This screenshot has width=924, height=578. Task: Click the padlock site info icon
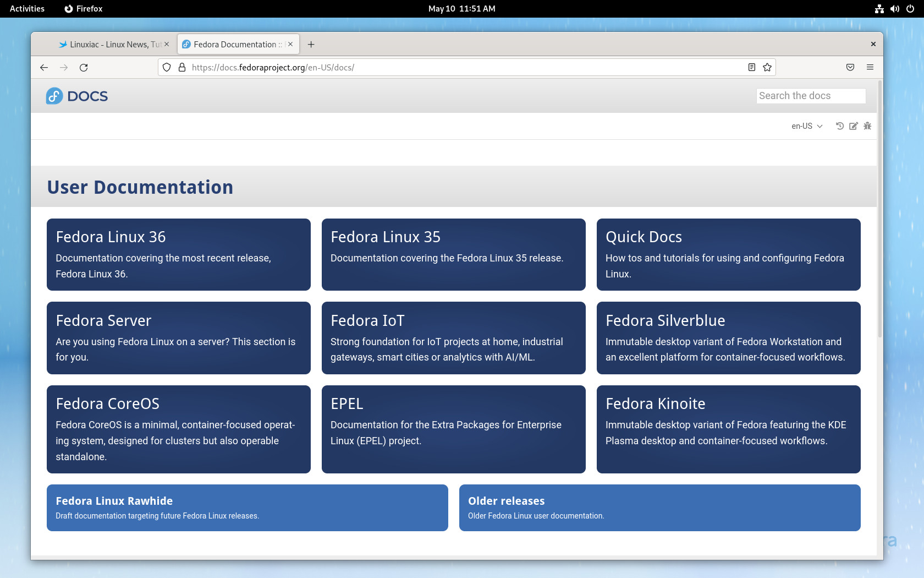(x=182, y=67)
